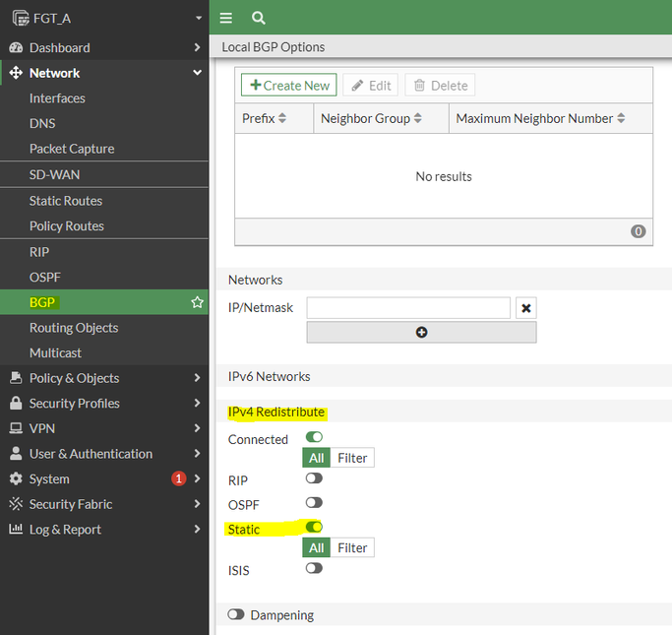Click the Edit button

[371, 86]
